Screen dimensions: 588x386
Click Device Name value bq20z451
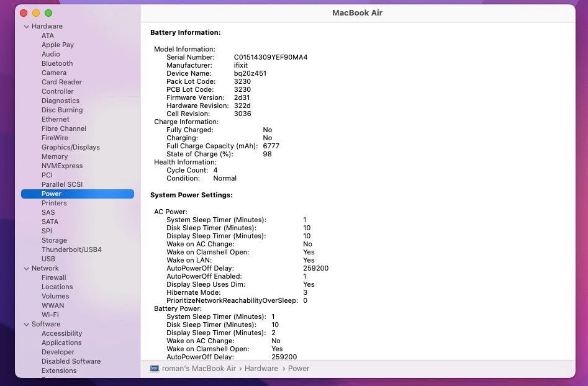(250, 73)
